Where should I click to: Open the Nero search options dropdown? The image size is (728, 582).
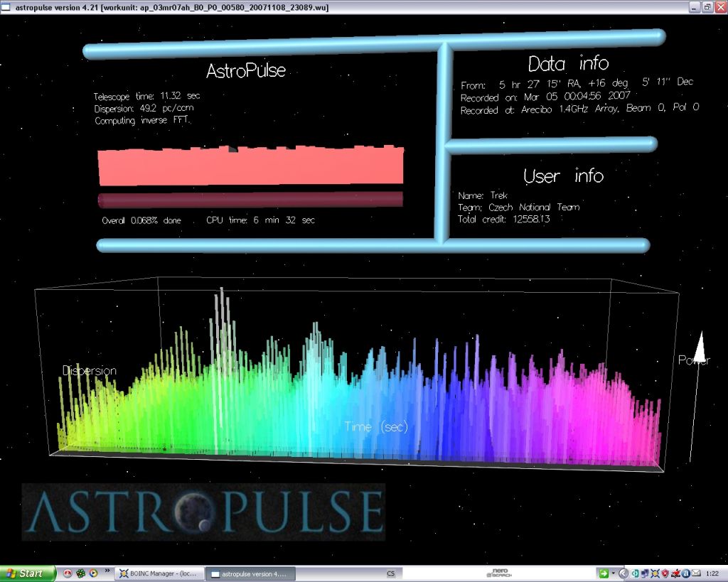(x=612, y=573)
